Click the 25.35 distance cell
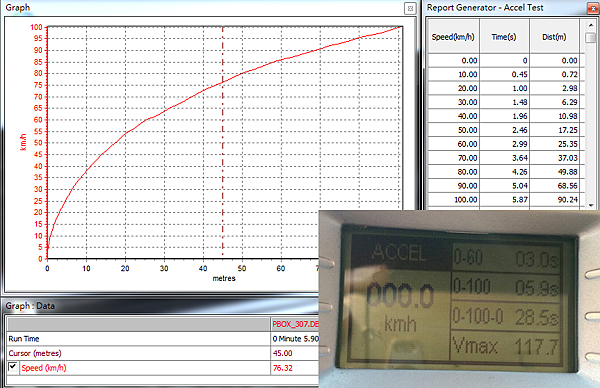 [x=554, y=144]
